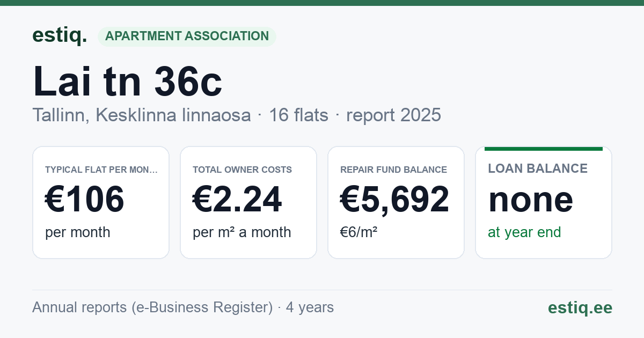Click the €6/m² caption
Screen dimensions: 644x338
(x=359, y=232)
